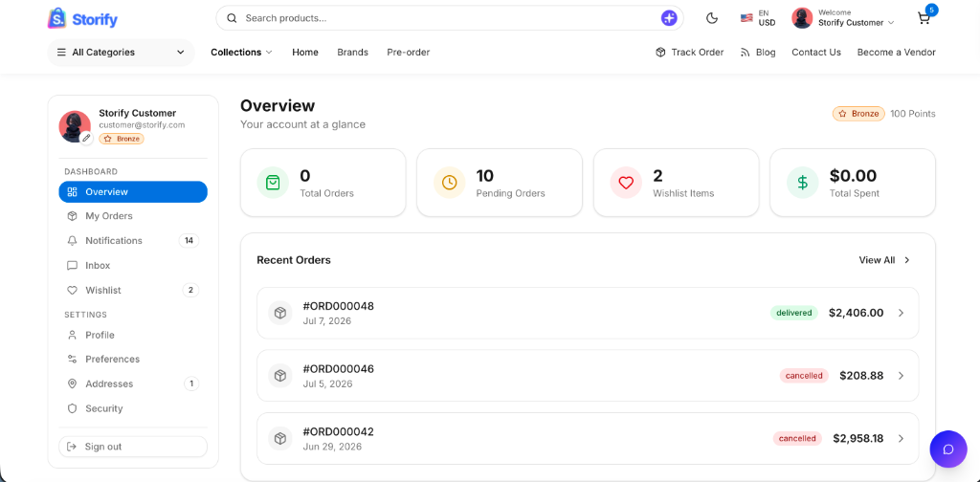Open the shopping cart icon
The height and width of the screenshot is (482, 980).
pos(924,18)
